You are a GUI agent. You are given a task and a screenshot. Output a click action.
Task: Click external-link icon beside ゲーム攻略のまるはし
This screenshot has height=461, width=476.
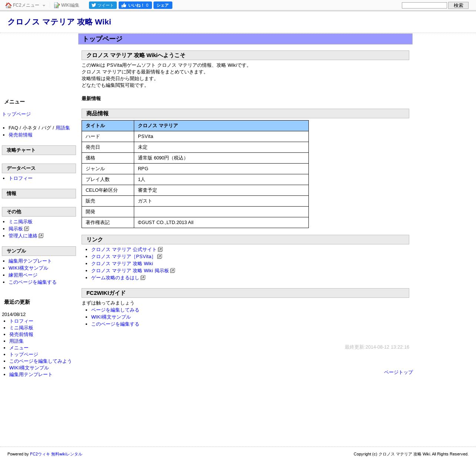143,278
